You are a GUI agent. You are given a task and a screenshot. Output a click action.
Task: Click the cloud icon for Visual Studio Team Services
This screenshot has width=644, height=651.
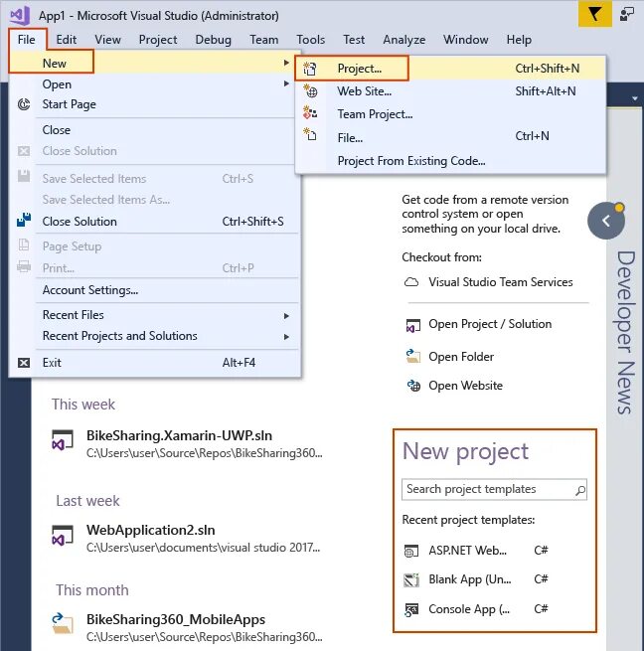tap(411, 282)
